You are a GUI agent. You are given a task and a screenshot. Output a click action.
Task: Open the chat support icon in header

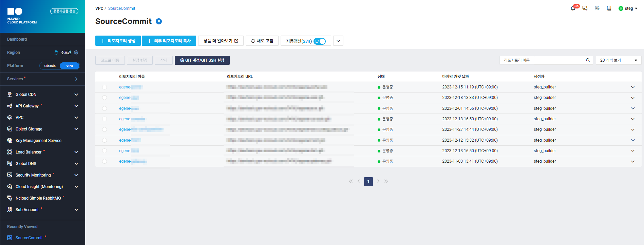point(585,8)
